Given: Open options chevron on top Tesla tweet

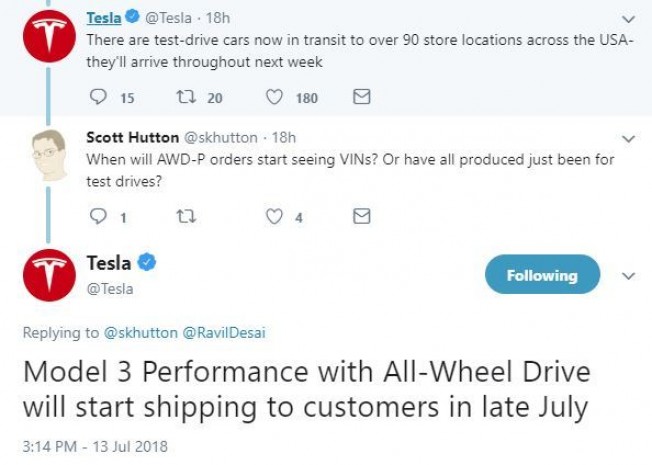Looking at the screenshot, I should pyautogui.click(x=628, y=19).
